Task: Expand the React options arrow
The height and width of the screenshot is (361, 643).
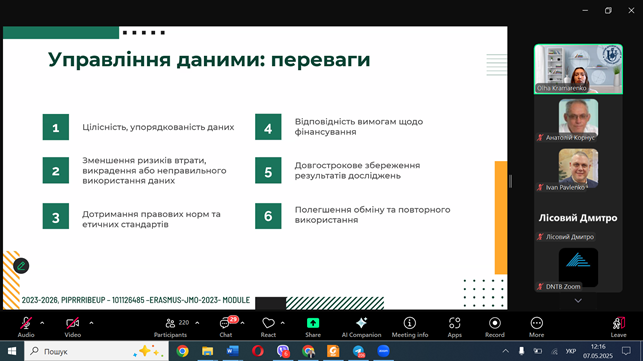Action: (283, 323)
